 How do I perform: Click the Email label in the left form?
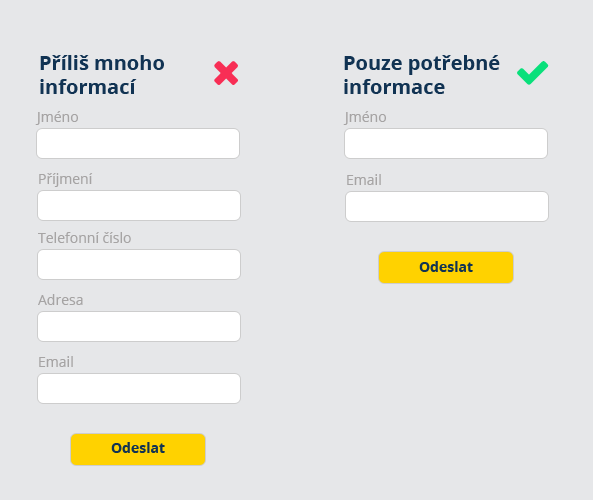56,362
